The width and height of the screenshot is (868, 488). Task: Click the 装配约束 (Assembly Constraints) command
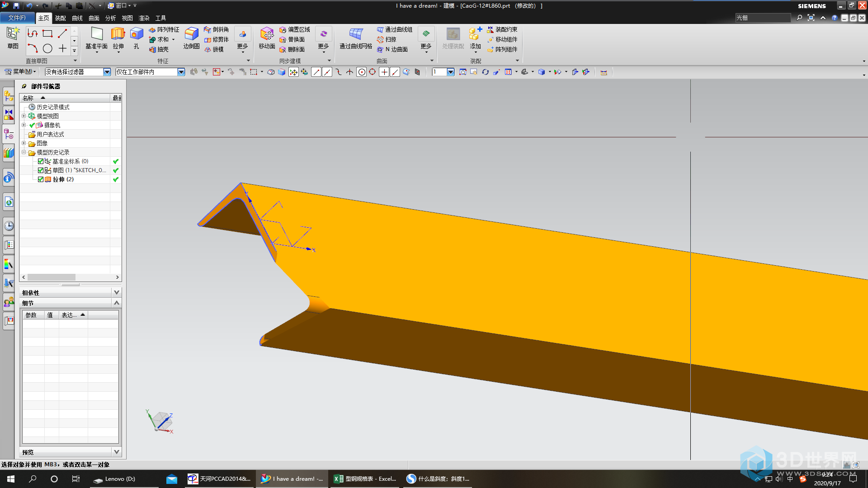[x=502, y=29]
